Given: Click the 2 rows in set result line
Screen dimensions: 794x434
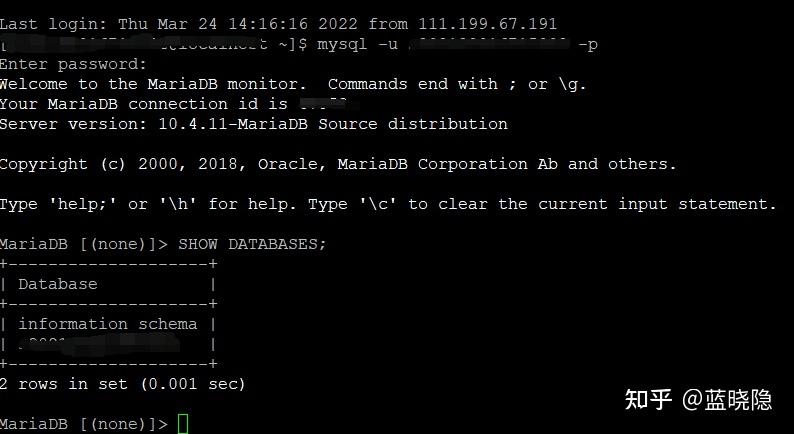Looking at the screenshot, I should [x=123, y=384].
